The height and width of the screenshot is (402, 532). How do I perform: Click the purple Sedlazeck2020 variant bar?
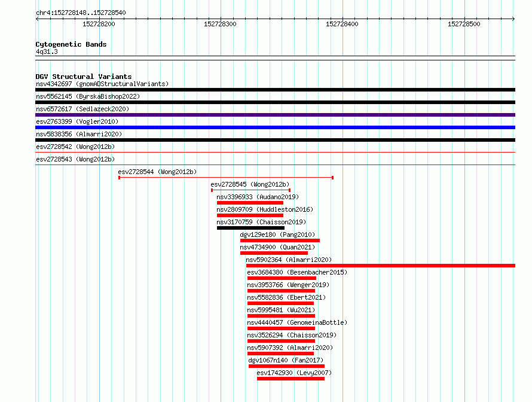coord(275,115)
